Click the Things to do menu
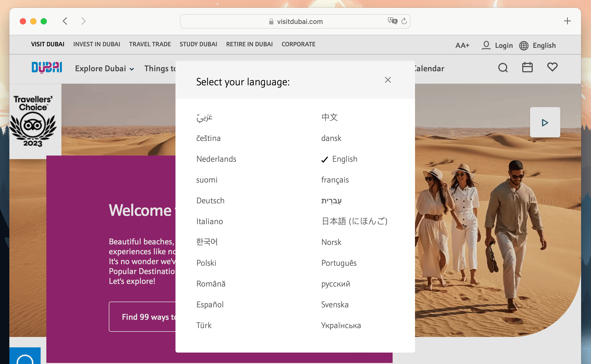This screenshot has height=364, width=591. pyautogui.click(x=160, y=68)
